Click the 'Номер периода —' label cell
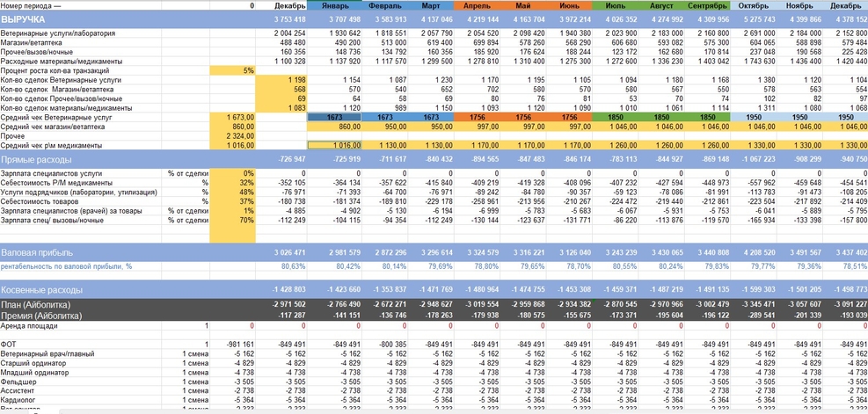This screenshot has height=414, width=868. 32,5
